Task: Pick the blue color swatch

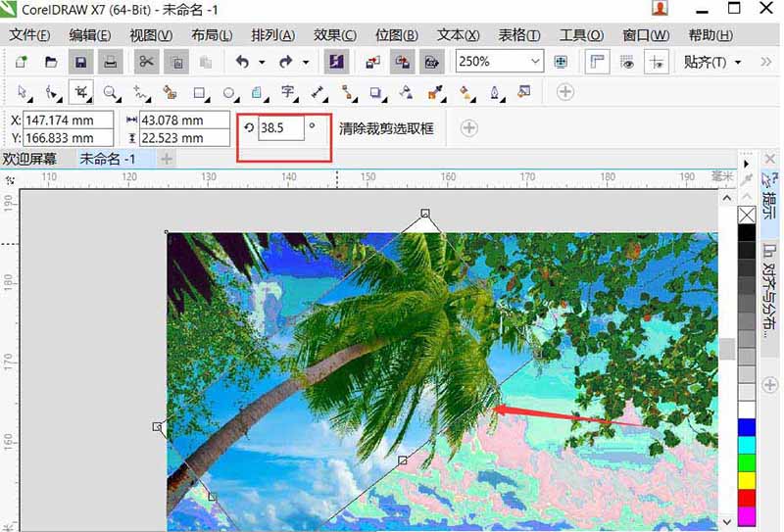Action: point(747,427)
